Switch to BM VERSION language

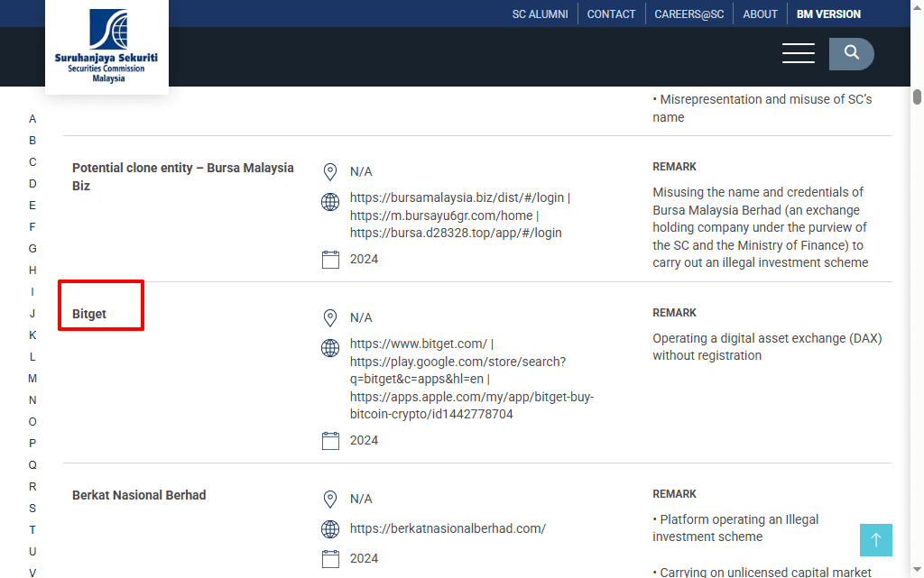coord(828,14)
